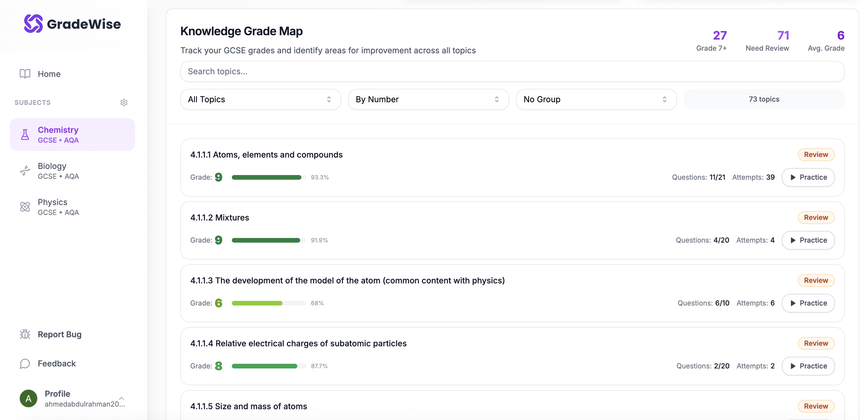Open the Home section via book icon

[25, 73]
